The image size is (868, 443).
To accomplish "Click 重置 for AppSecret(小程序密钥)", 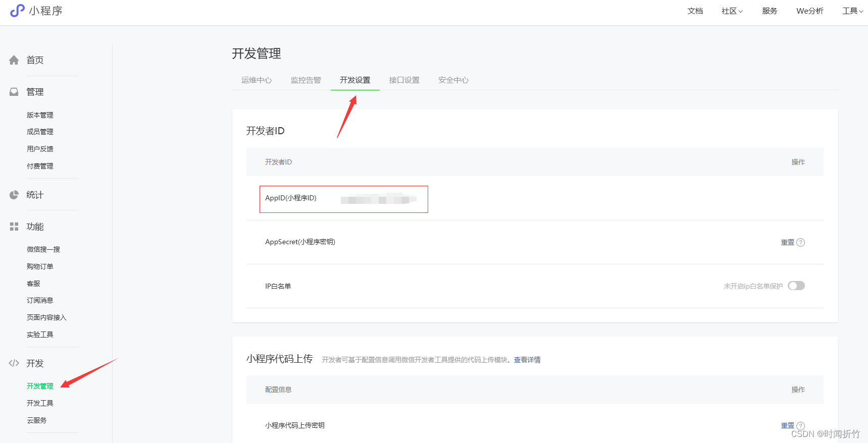I will [x=788, y=242].
